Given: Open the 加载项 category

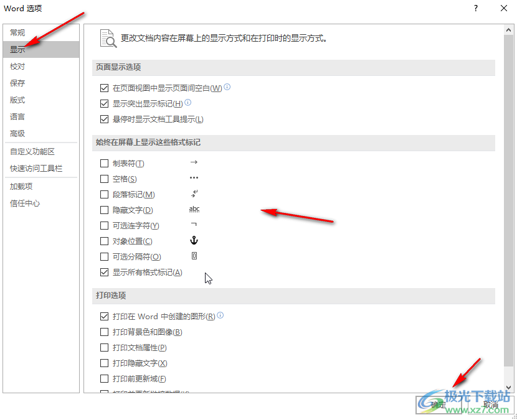Looking at the screenshot, I should point(41,187).
